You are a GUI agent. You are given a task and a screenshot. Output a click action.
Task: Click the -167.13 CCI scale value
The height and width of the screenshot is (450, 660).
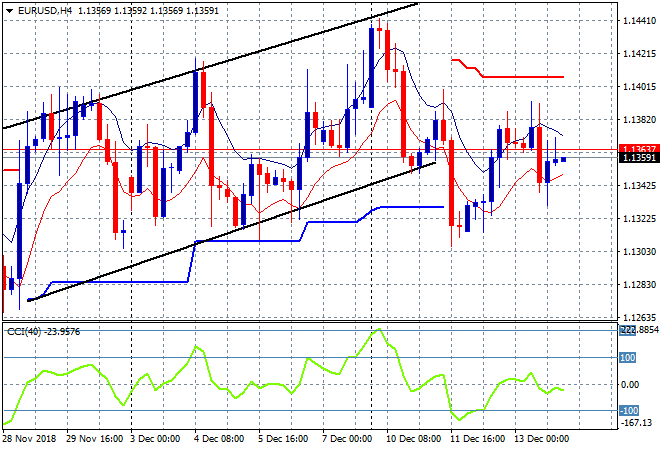point(636,422)
